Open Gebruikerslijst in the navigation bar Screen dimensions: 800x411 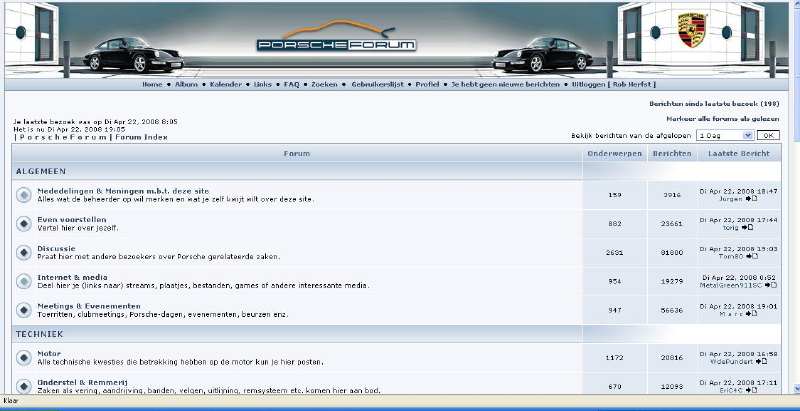[x=378, y=85]
